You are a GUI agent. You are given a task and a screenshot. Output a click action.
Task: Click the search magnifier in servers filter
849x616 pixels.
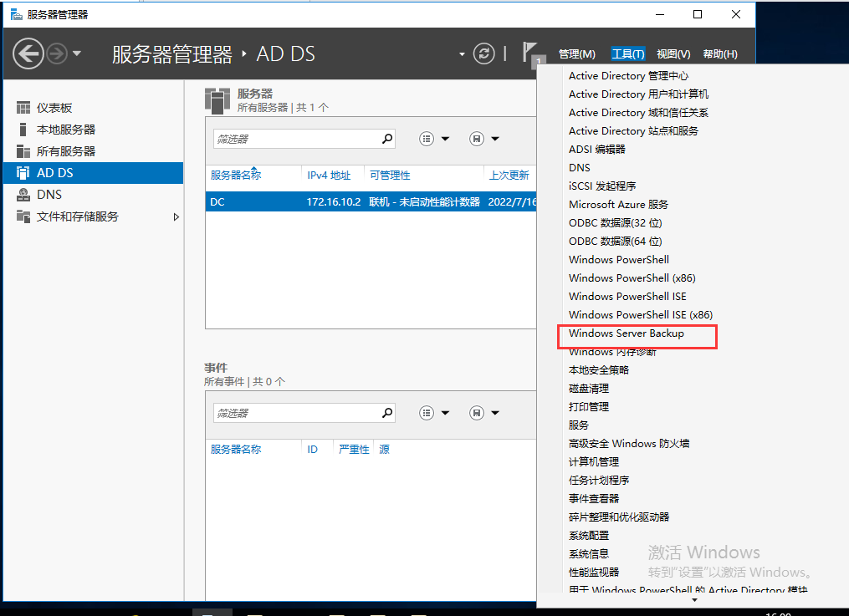(387, 139)
